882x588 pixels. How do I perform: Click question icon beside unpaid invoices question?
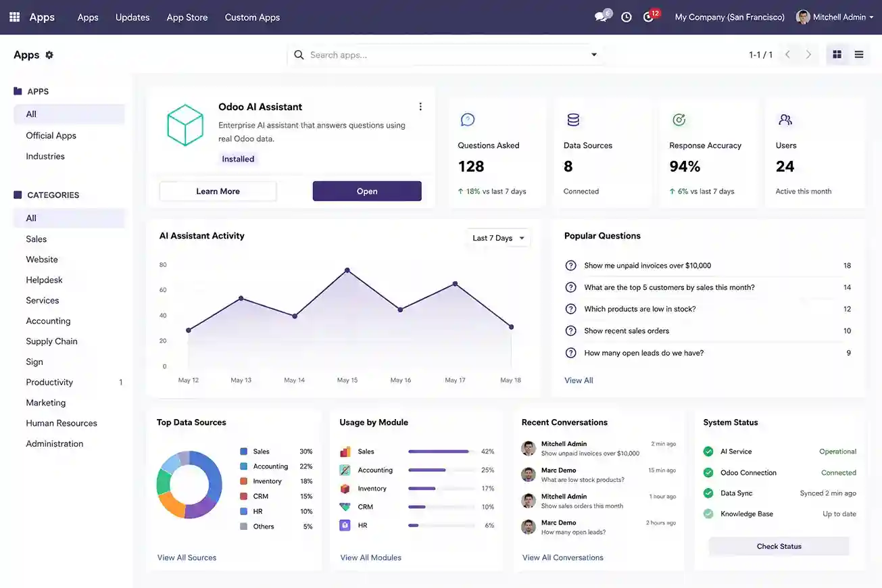pyautogui.click(x=570, y=266)
